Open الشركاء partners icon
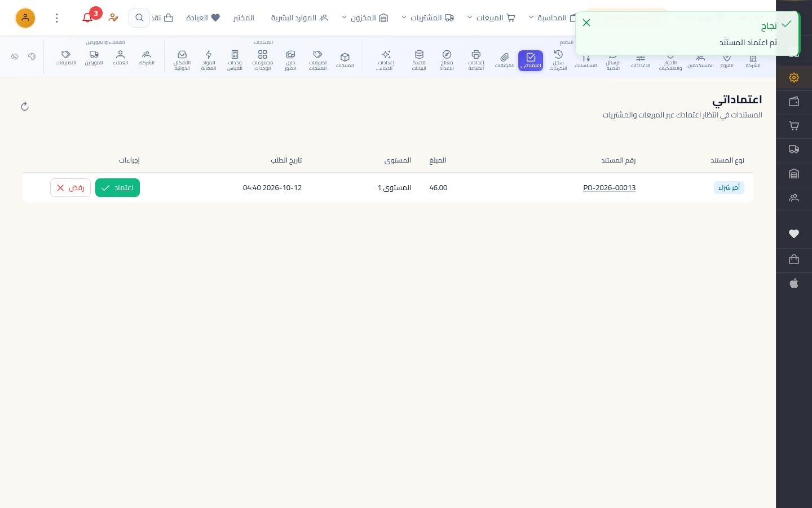Image resolution: width=812 pixels, height=508 pixels. point(147,58)
